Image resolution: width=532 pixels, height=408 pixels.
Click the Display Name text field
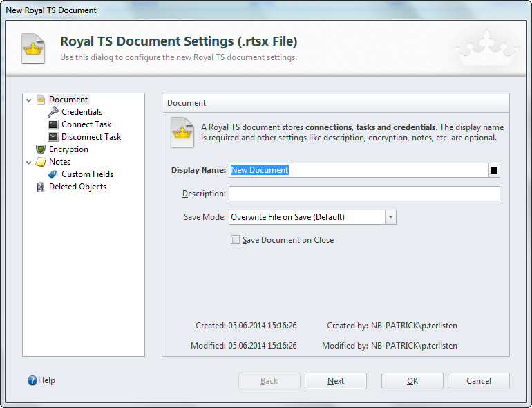click(x=358, y=170)
